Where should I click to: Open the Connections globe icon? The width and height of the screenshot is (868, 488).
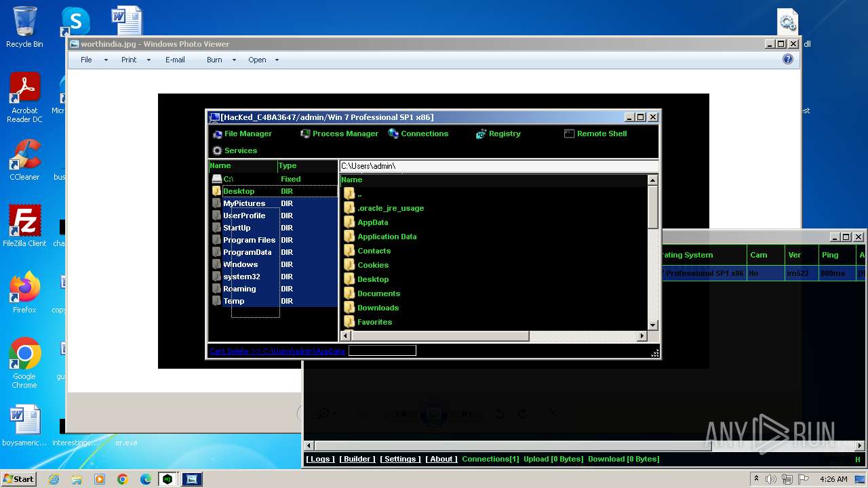coord(393,134)
